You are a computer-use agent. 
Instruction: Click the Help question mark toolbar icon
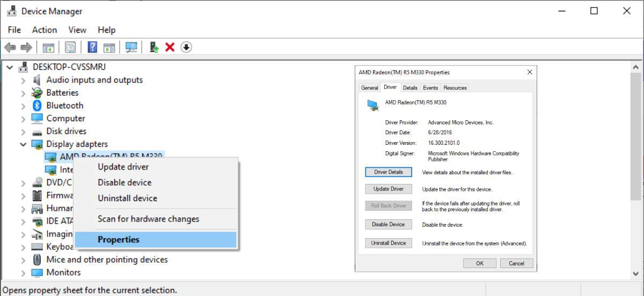pos(92,48)
